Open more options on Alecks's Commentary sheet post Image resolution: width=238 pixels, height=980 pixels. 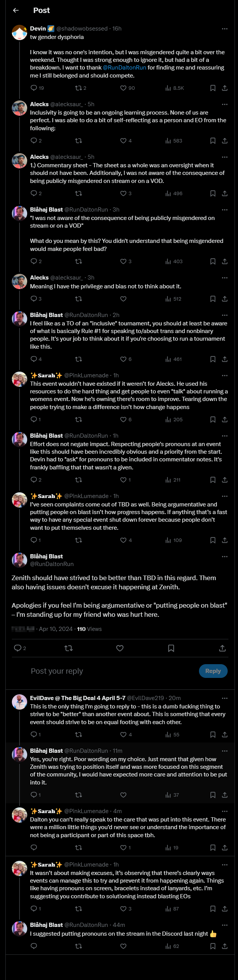[x=225, y=157]
